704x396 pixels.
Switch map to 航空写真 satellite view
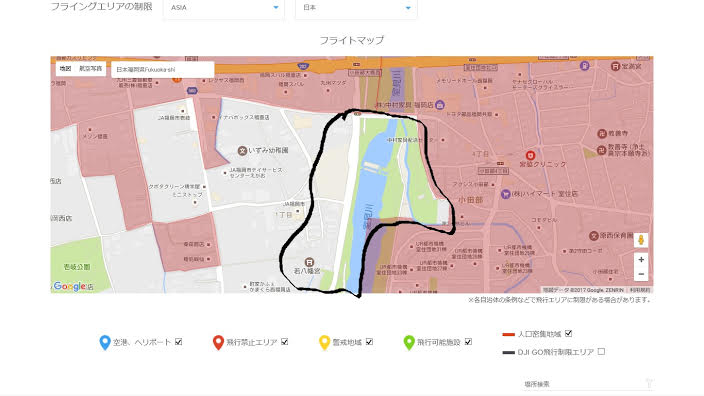[90, 69]
